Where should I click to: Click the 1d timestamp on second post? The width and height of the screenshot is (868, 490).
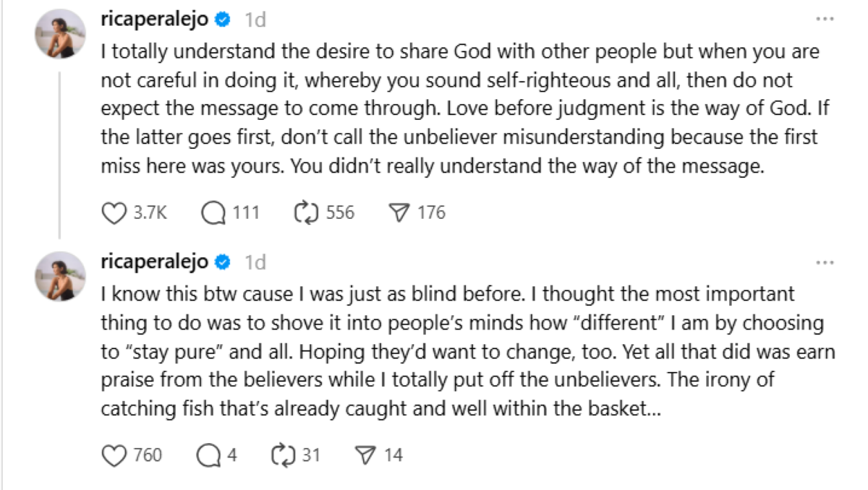255,262
